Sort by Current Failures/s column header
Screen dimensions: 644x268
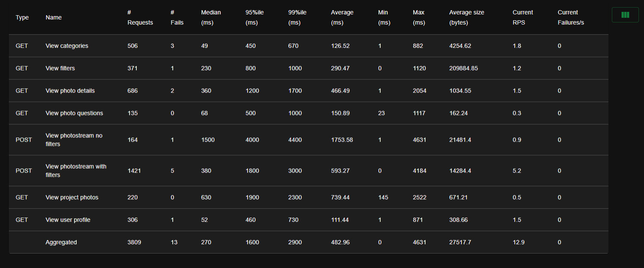571,17
